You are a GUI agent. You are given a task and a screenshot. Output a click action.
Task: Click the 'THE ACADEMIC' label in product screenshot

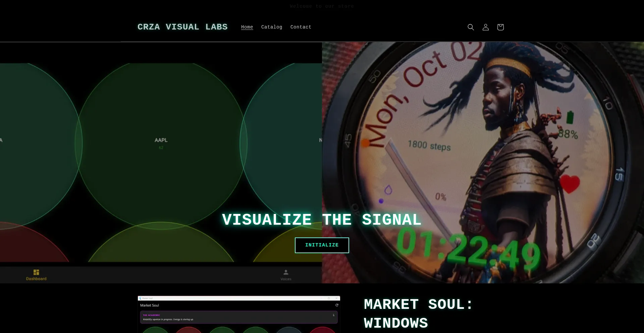point(152,315)
